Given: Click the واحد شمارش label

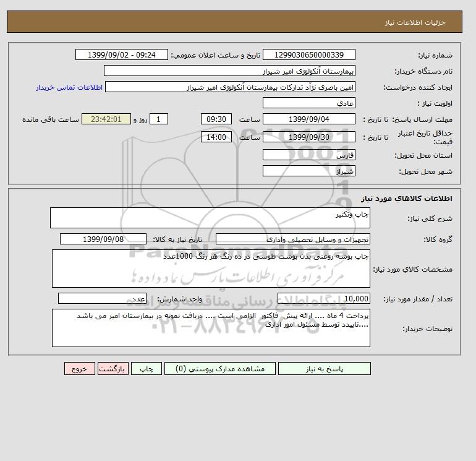Looking at the screenshot, I should click(x=179, y=299).
